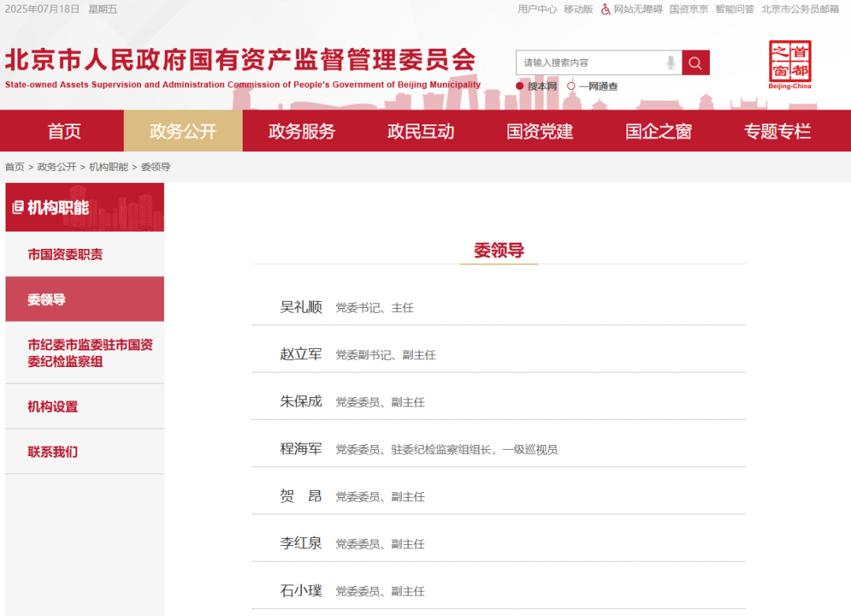
Task: Click the name 朱保成
Action: [301, 402]
